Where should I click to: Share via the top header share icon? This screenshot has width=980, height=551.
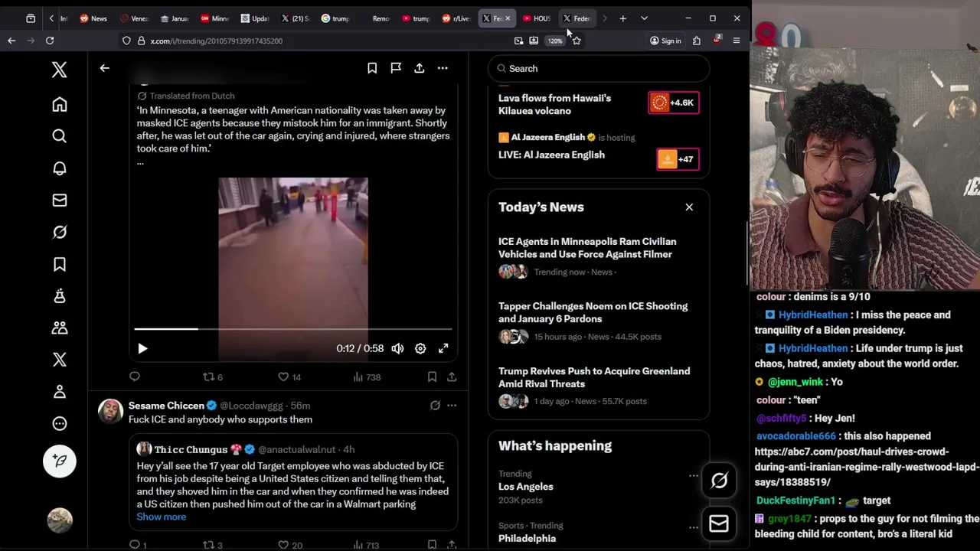pos(420,68)
